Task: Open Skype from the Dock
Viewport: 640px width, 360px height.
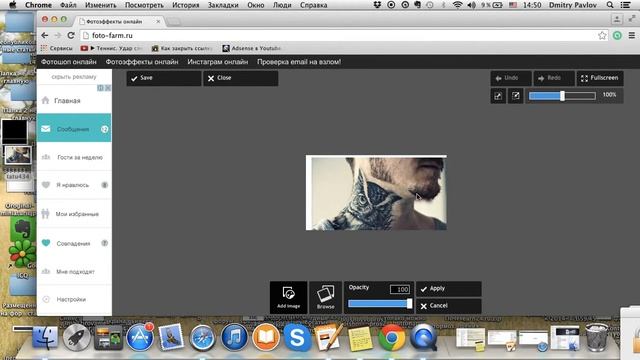Action: [297, 338]
